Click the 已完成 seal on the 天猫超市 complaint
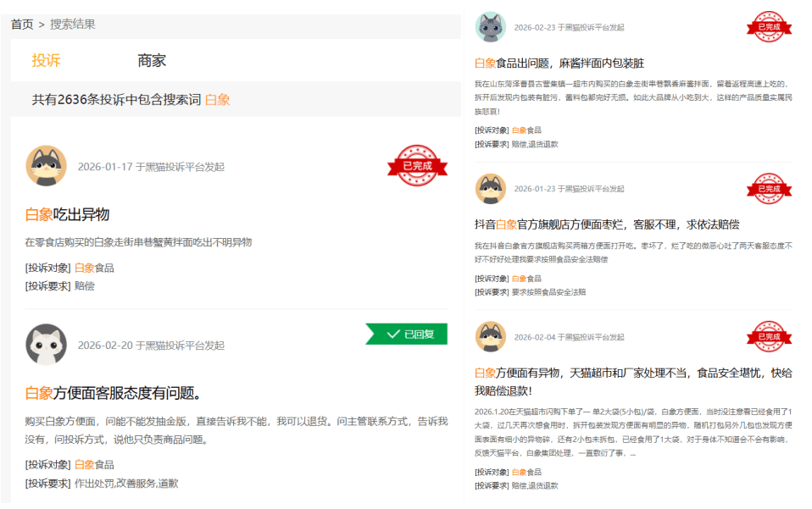The image size is (812, 509). 767,338
